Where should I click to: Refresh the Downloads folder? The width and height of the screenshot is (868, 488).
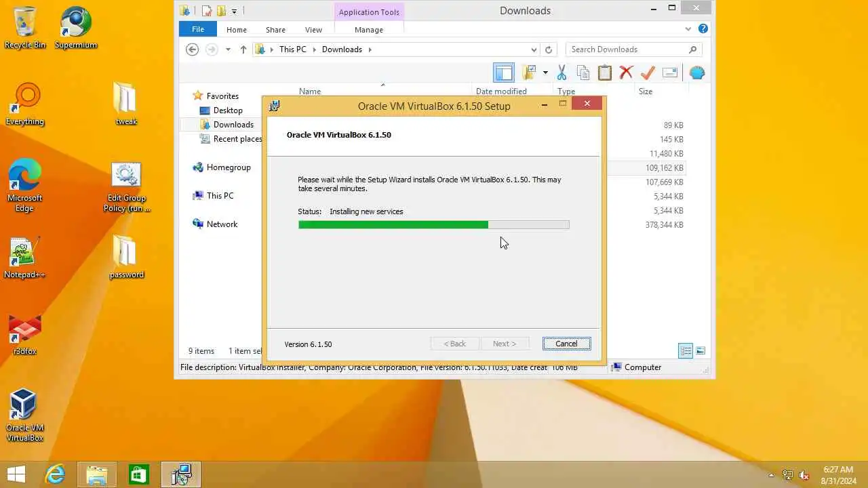pos(549,49)
